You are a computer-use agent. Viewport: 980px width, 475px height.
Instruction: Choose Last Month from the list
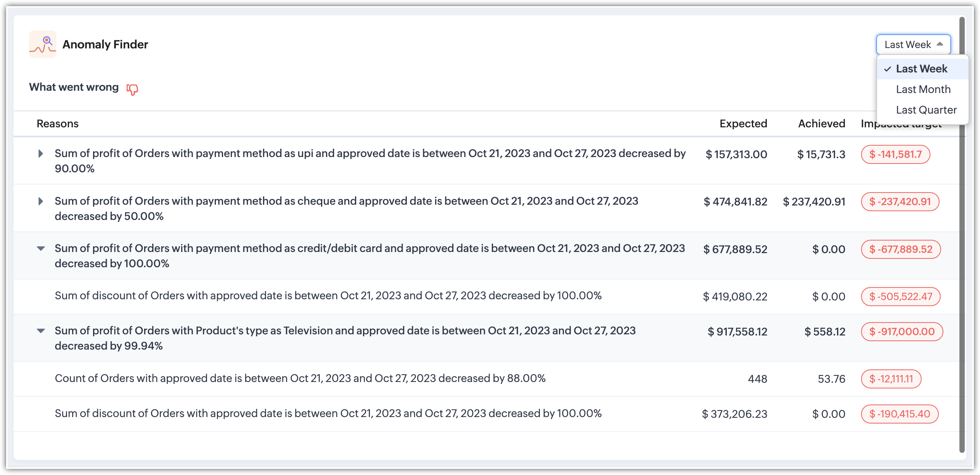[922, 89]
